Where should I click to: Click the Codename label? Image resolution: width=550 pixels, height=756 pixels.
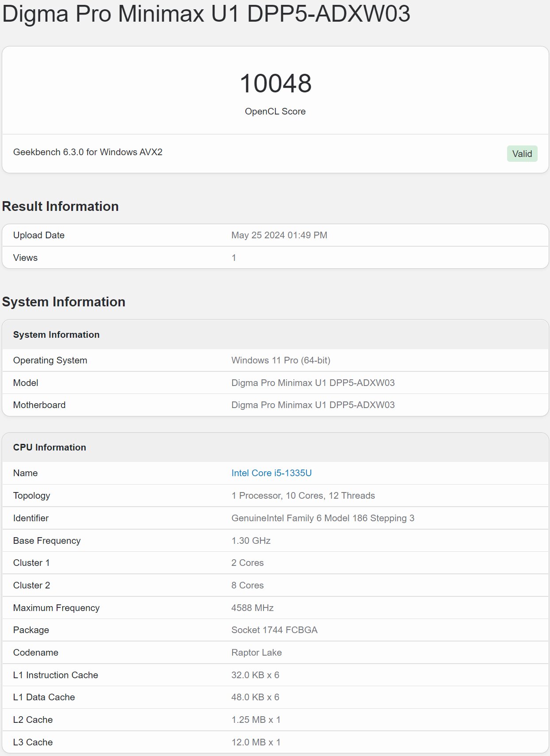pos(36,653)
